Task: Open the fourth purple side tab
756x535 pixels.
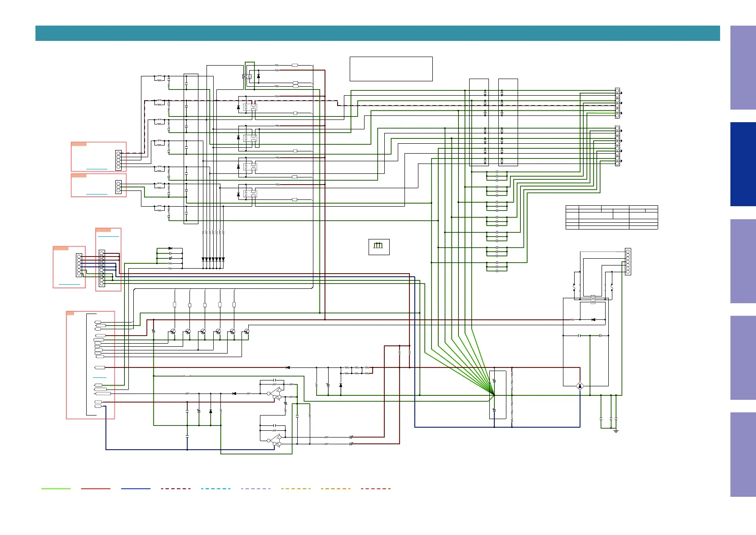Action: pyautogui.click(x=743, y=358)
